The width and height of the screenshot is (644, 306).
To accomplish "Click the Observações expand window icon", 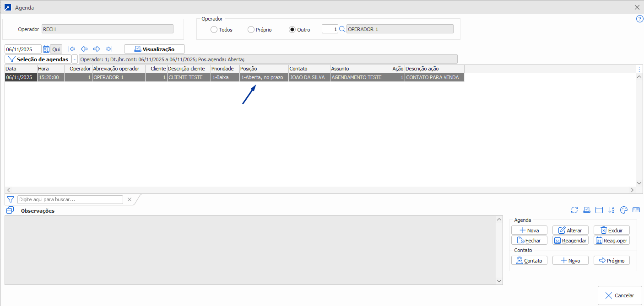I will click(x=10, y=210).
